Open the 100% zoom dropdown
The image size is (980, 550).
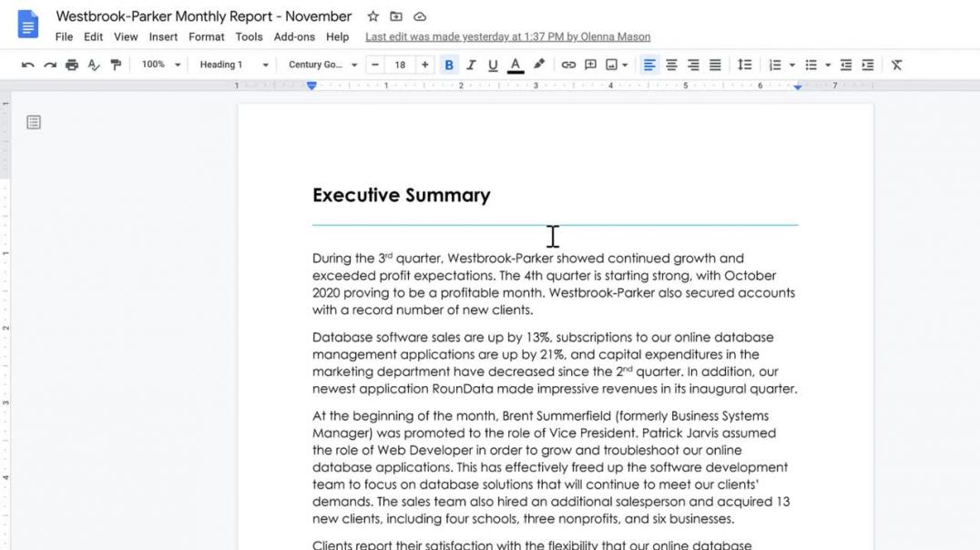[160, 65]
